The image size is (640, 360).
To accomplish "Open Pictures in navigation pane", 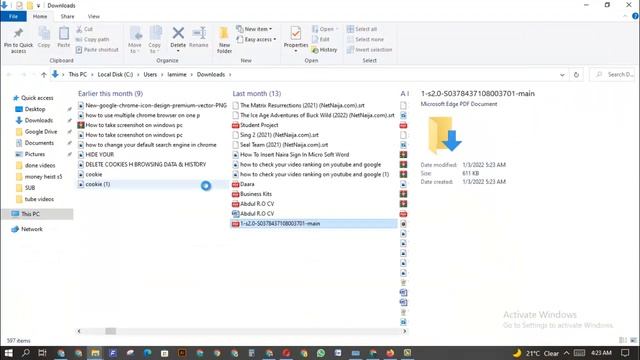I will (x=34, y=154).
